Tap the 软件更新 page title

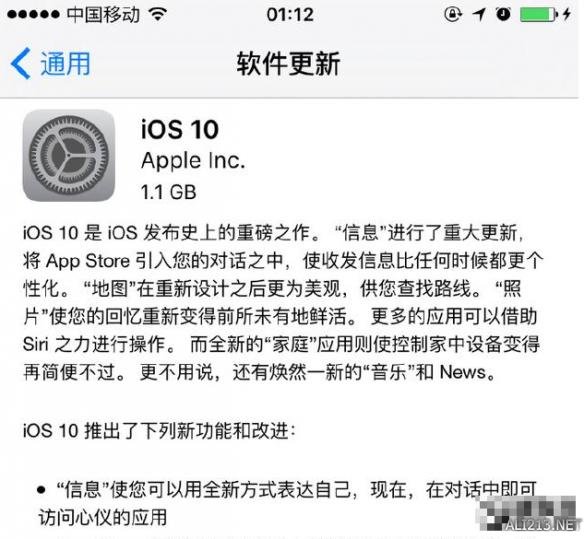pyautogui.click(x=288, y=64)
